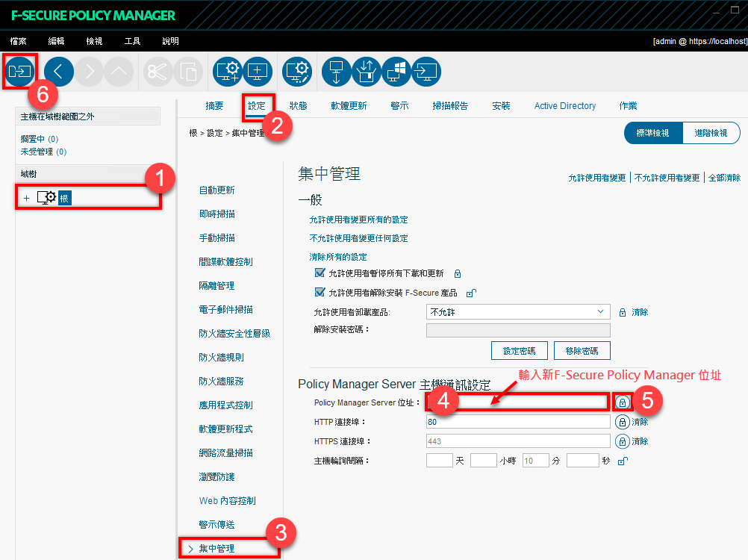This screenshot has width=748, height=560.
Task: Click 清除 next to HTTP port
Action: point(641,422)
